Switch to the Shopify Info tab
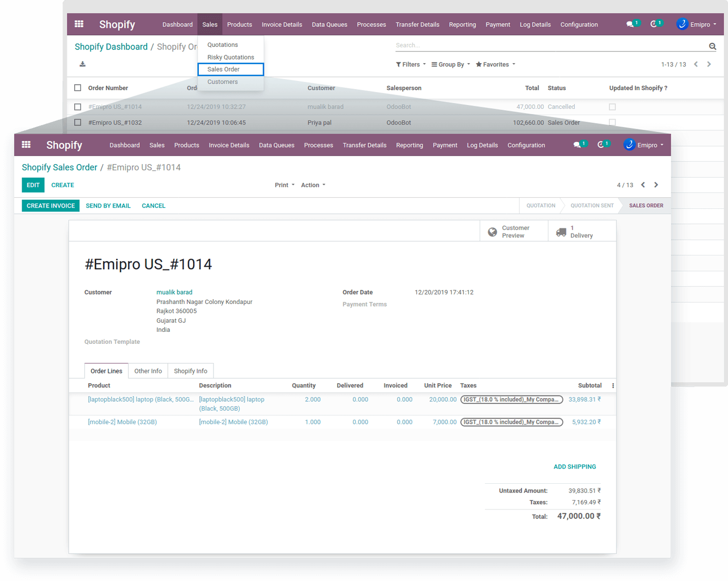This screenshot has height=581, width=728. (x=190, y=371)
